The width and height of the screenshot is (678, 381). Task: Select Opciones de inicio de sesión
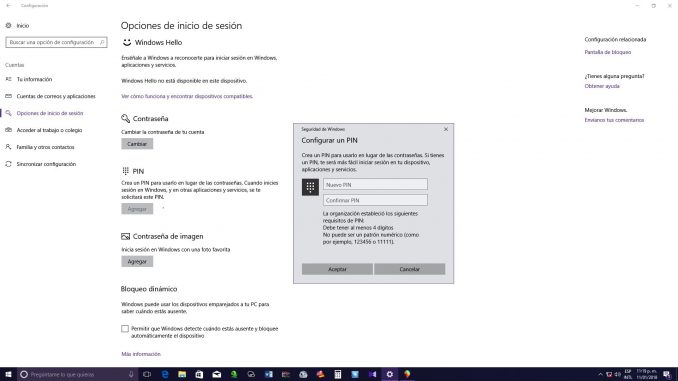[x=50, y=113]
